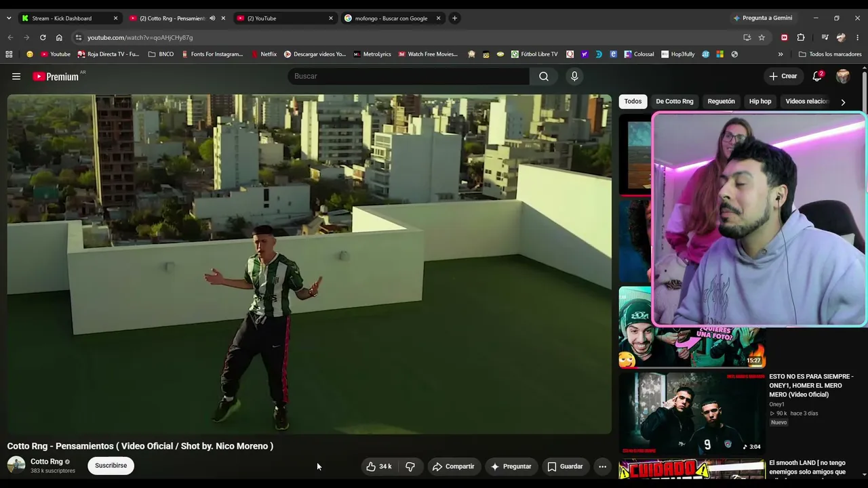Open the Oney1 channel link

coord(776,405)
